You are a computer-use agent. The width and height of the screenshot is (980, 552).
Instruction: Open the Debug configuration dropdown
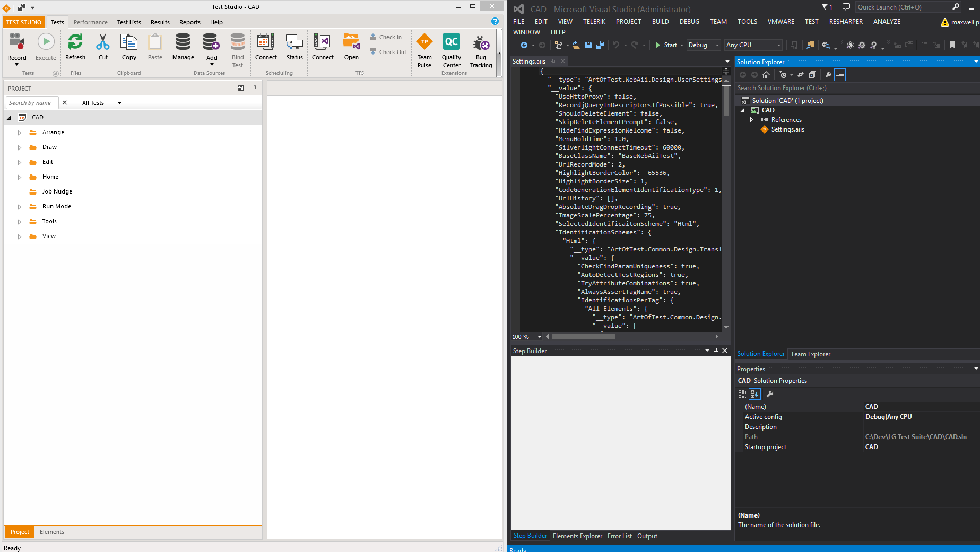[704, 45]
